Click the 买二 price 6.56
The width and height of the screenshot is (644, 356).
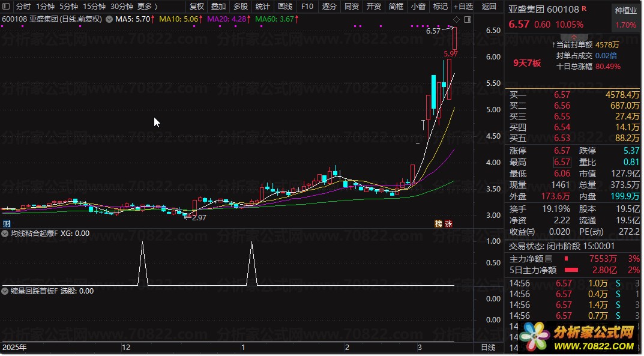562,106
